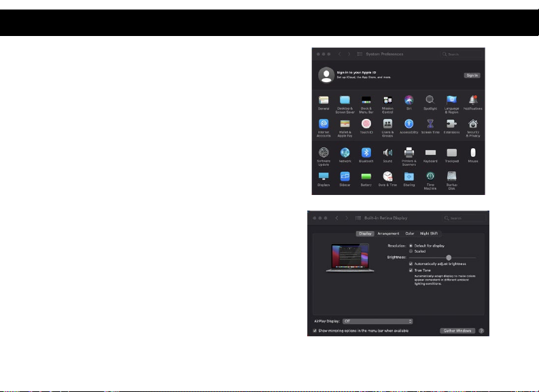Image resolution: width=539 pixels, height=392 pixels.
Task: Toggle Show mirroring options in menu bar
Action: tap(315, 330)
